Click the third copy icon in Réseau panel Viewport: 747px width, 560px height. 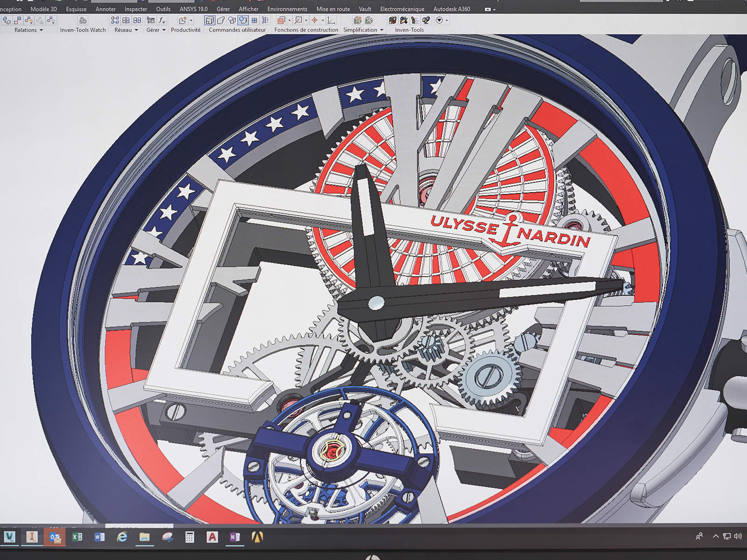tap(137, 21)
